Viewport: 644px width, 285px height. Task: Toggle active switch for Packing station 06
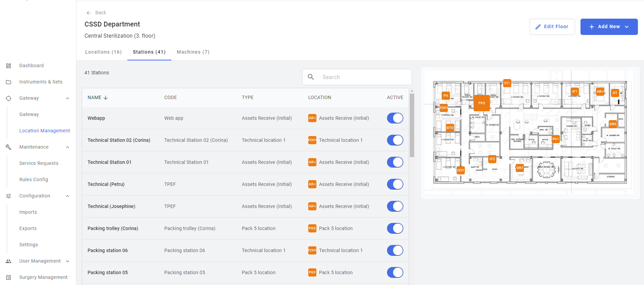pyautogui.click(x=395, y=250)
